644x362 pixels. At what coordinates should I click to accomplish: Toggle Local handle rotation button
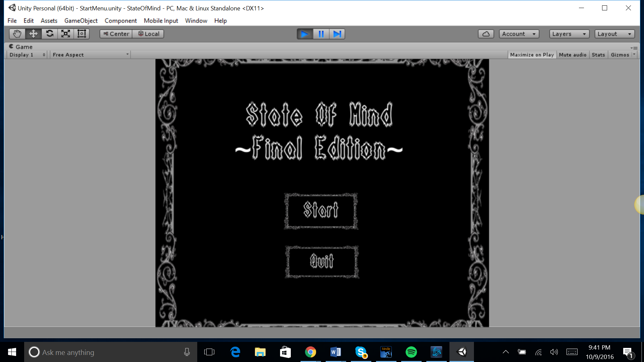click(x=148, y=34)
